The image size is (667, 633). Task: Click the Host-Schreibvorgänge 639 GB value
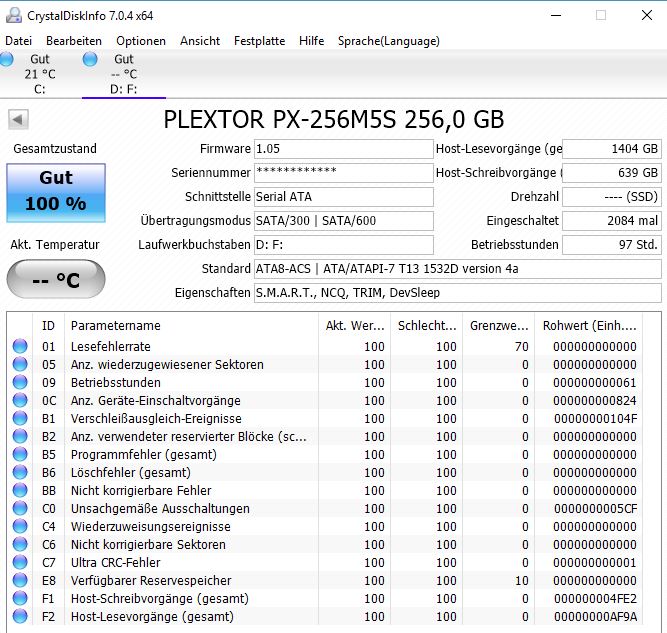coord(612,173)
